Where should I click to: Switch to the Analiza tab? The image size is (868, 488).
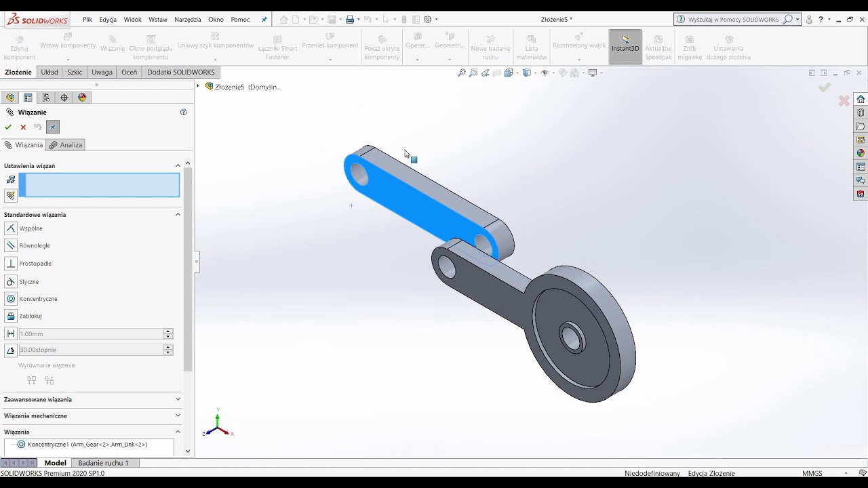click(66, 145)
